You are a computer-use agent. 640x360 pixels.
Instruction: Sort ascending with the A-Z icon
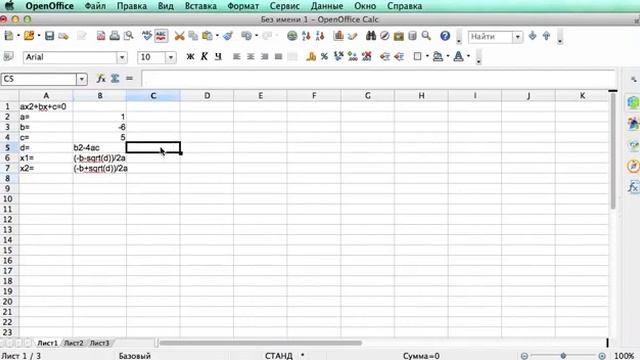click(306, 36)
